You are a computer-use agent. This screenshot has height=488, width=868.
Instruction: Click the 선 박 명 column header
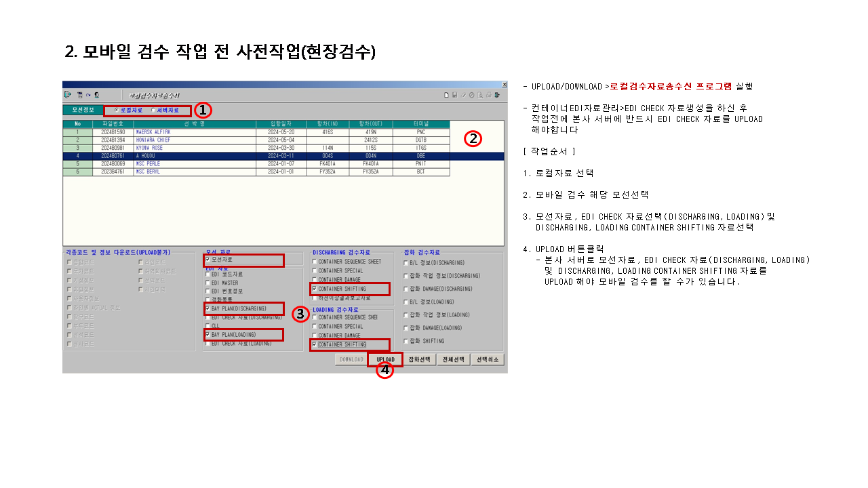point(195,124)
